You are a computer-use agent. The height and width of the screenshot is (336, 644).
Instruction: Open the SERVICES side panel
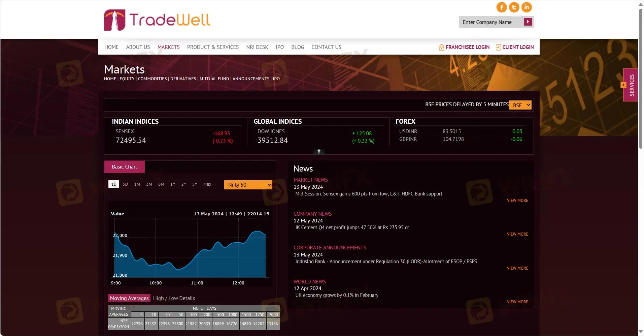coord(631,85)
